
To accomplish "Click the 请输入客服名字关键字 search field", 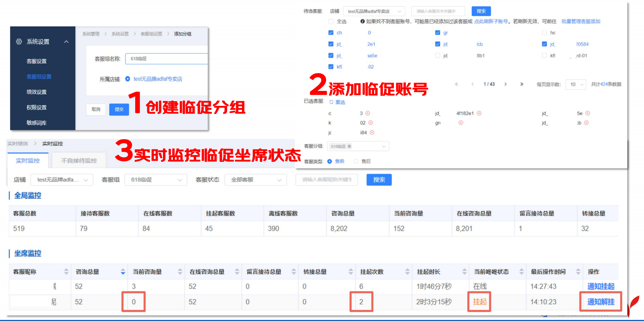I will click(438, 11).
